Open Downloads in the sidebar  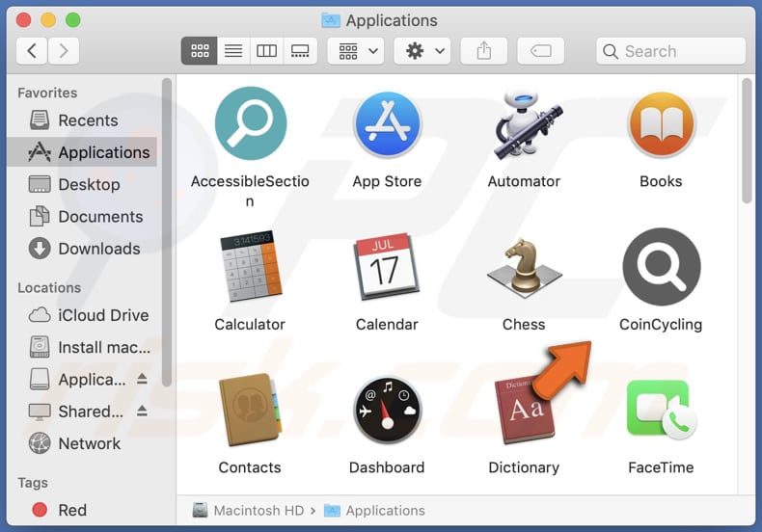coord(82,249)
